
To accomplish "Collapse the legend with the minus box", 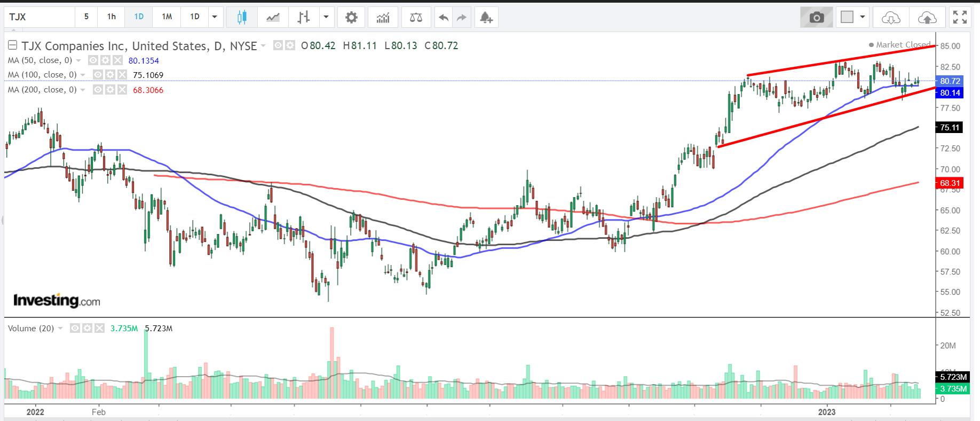I will 12,45.
